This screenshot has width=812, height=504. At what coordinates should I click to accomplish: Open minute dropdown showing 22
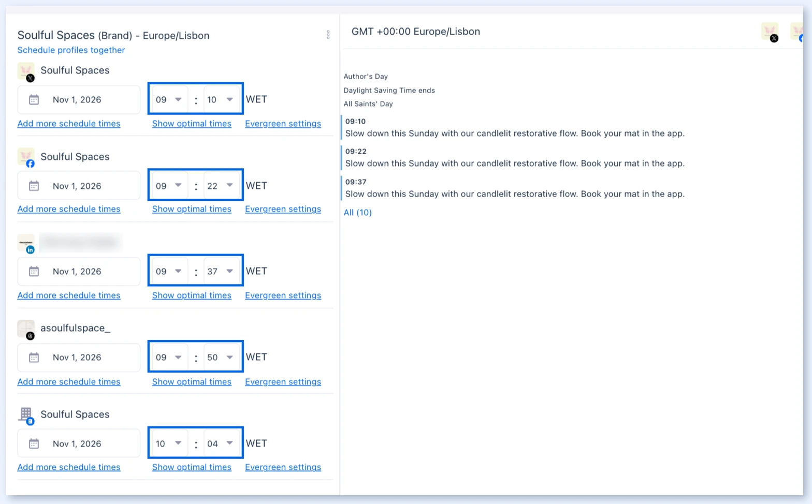[221, 186]
